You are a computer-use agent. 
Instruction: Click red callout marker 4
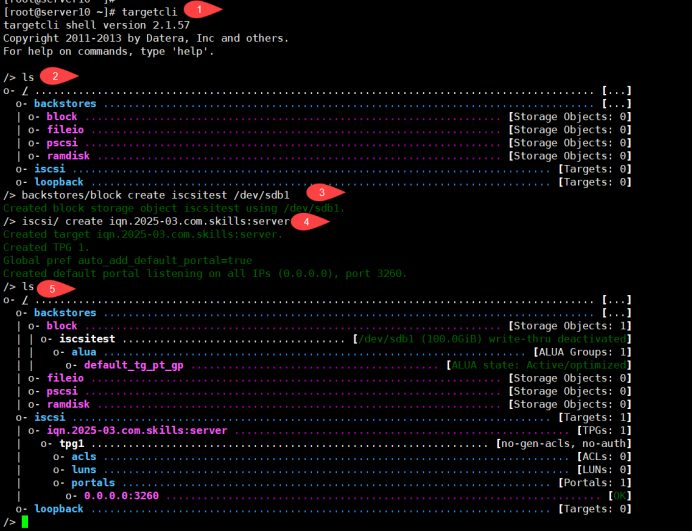pyautogui.click(x=306, y=221)
